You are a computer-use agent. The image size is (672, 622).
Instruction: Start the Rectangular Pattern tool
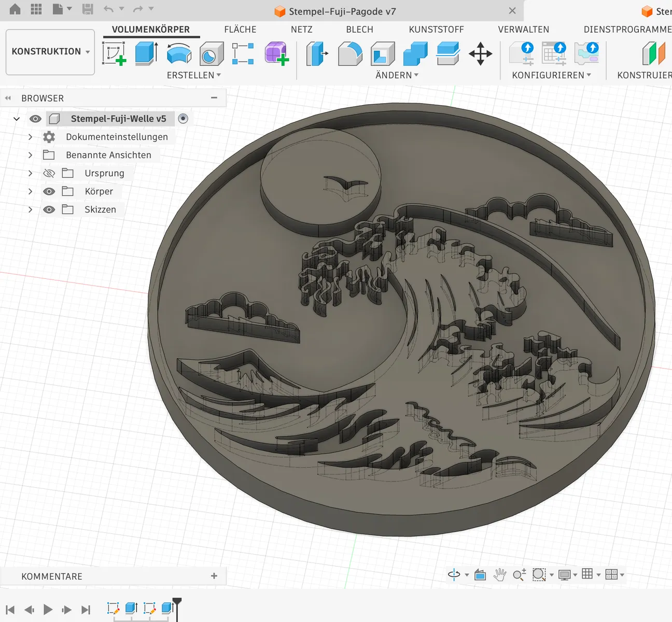click(x=243, y=53)
